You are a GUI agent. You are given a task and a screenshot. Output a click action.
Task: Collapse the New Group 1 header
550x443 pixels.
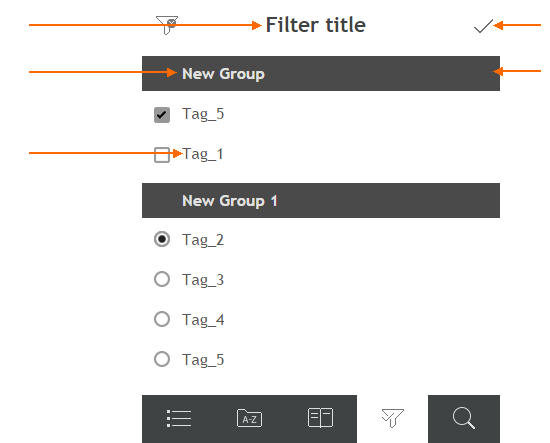321,201
